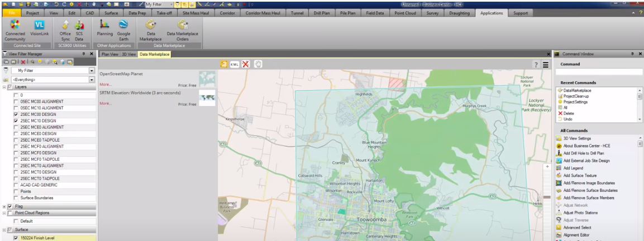Open Connected Community from ribbon
This screenshot has height=241, width=644.
coord(15,30)
